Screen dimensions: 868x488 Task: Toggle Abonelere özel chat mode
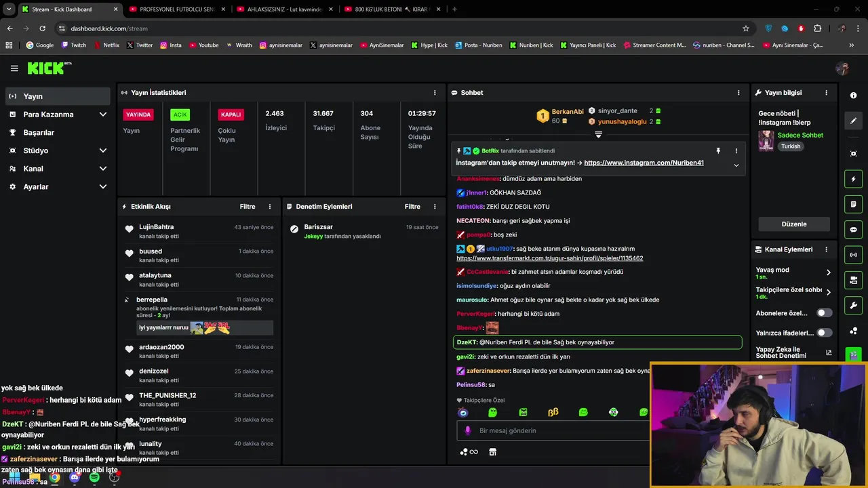click(825, 313)
